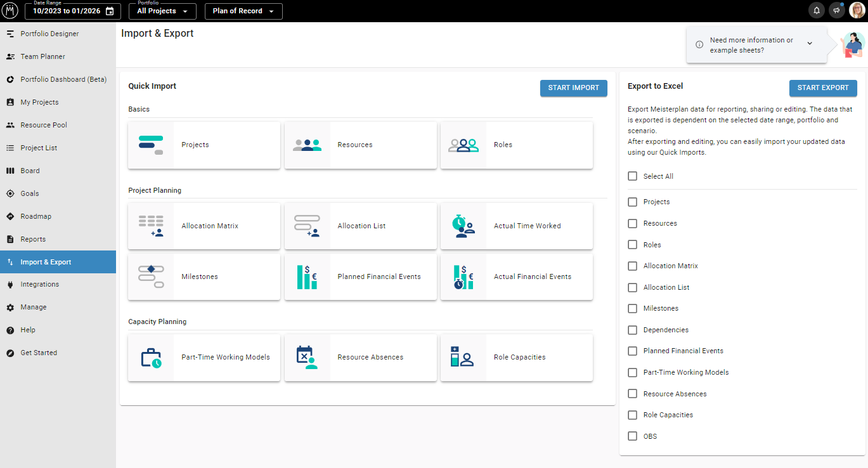
Task: Click the info icon in help banner
Action: point(699,44)
